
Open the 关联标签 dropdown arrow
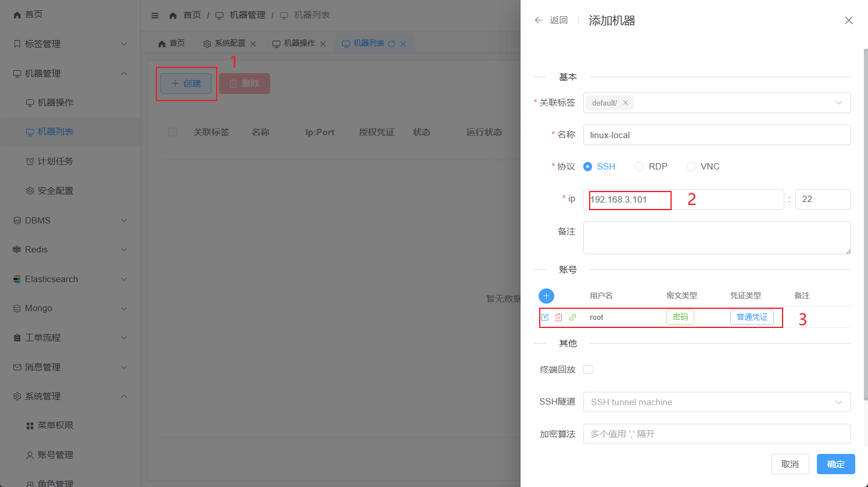[838, 103]
